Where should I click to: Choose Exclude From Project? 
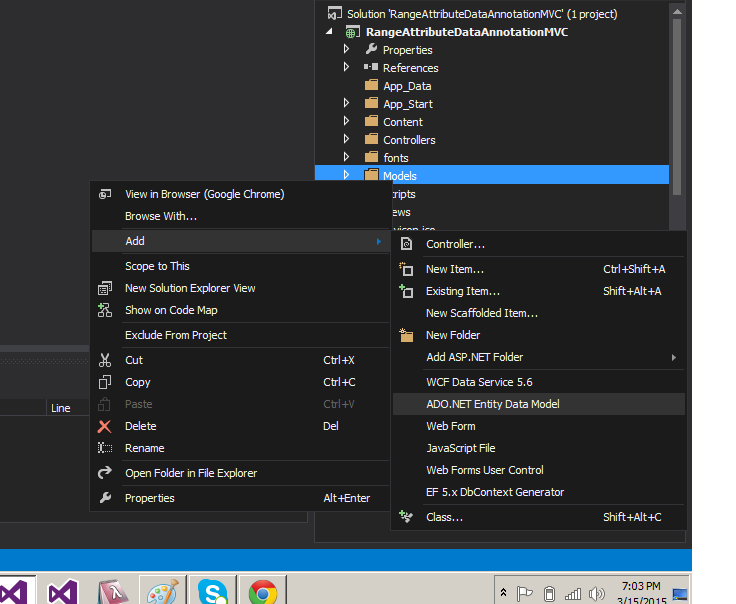[240, 335]
